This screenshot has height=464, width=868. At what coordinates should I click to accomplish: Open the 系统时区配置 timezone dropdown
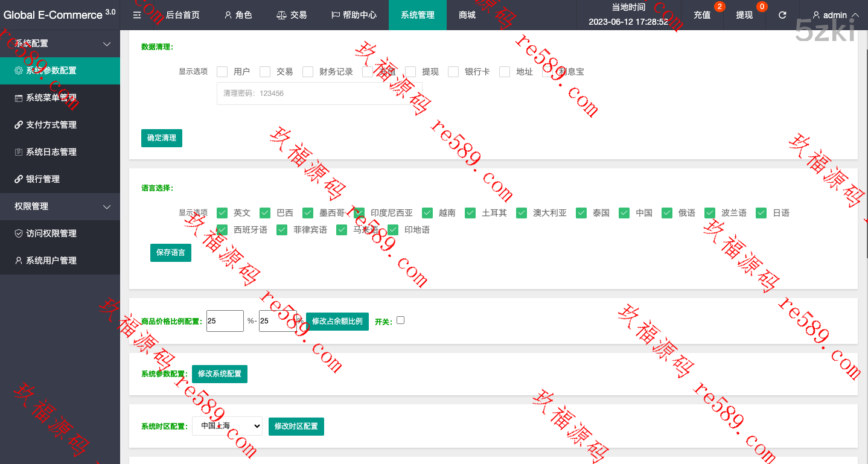(227, 426)
